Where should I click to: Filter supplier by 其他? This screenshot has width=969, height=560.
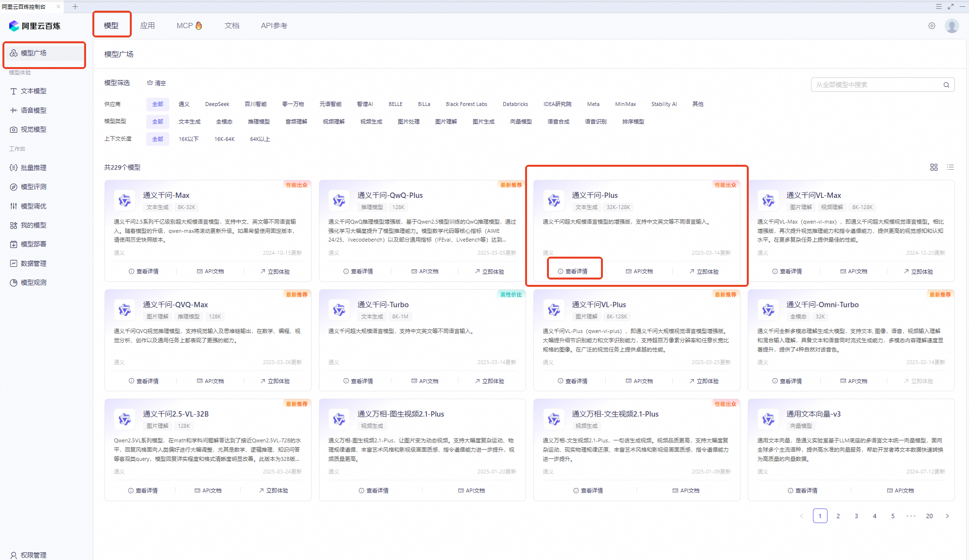pos(698,104)
